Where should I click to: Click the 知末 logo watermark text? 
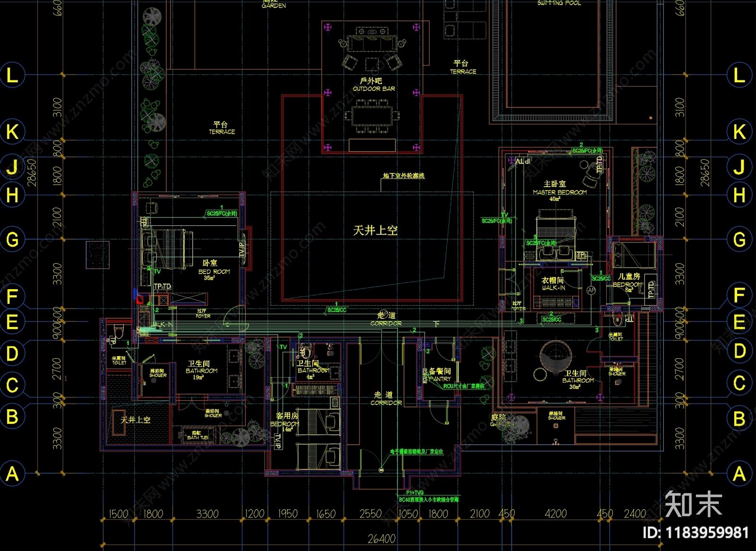click(x=693, y=504)
